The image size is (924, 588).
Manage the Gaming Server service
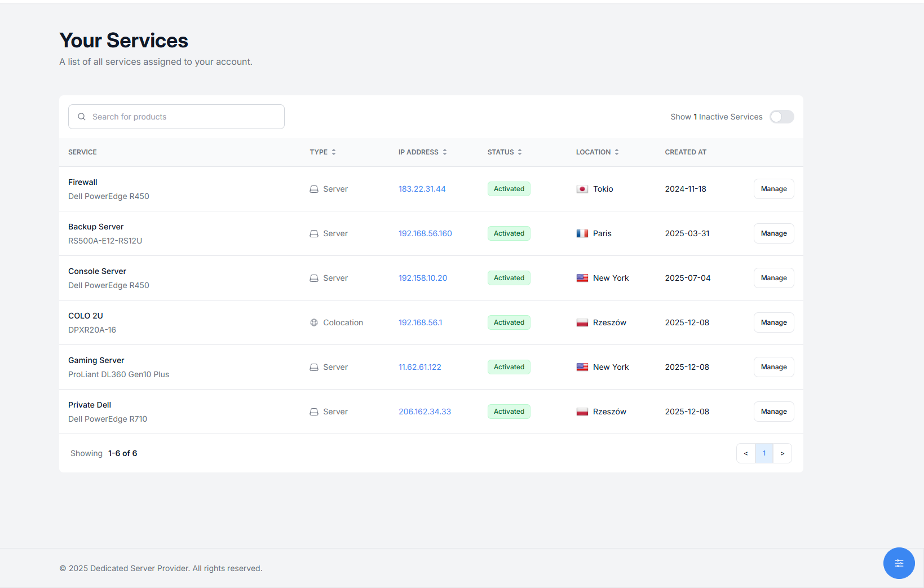(x=773, y=367)
